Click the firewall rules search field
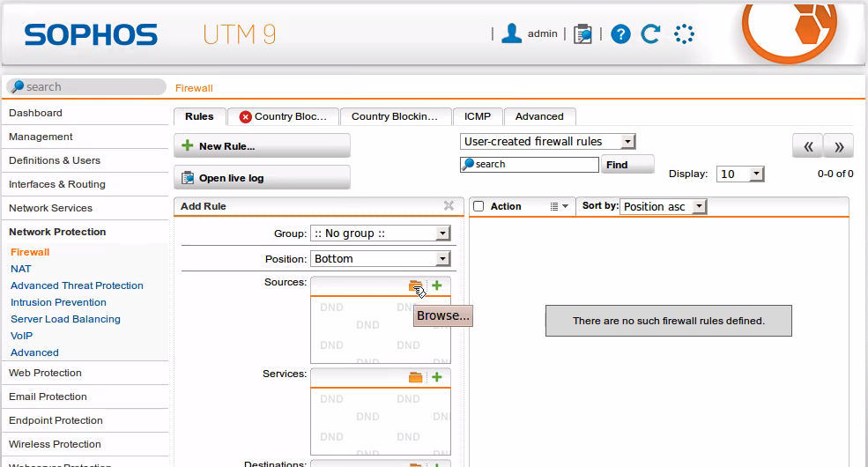Viewport: 868px width, 467px height. pos(530,165)
